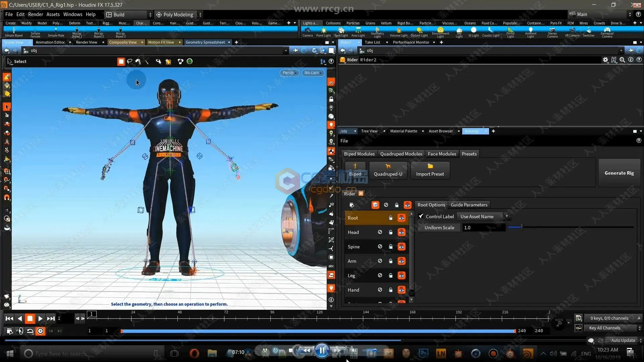
Task: Click the Import Preset button
Action: pos(430,169)
